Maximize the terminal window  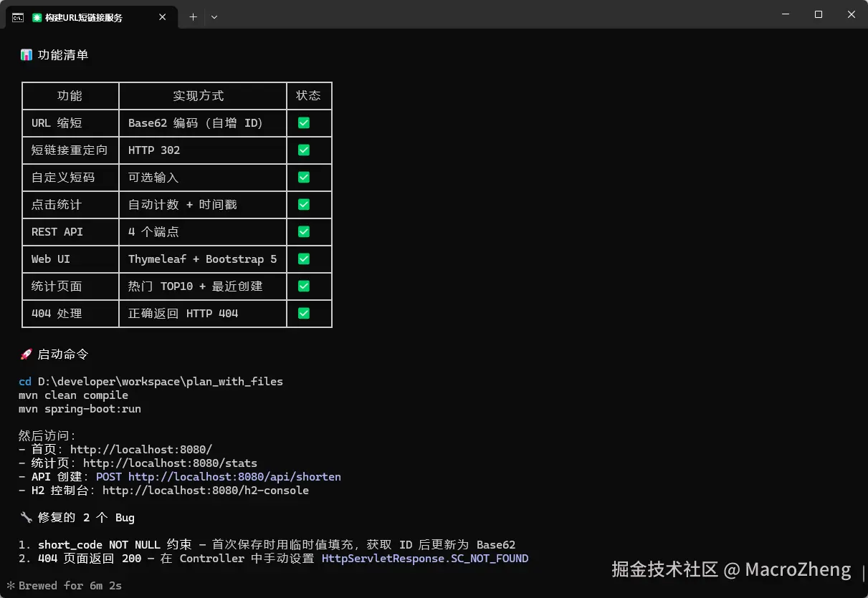819,14
